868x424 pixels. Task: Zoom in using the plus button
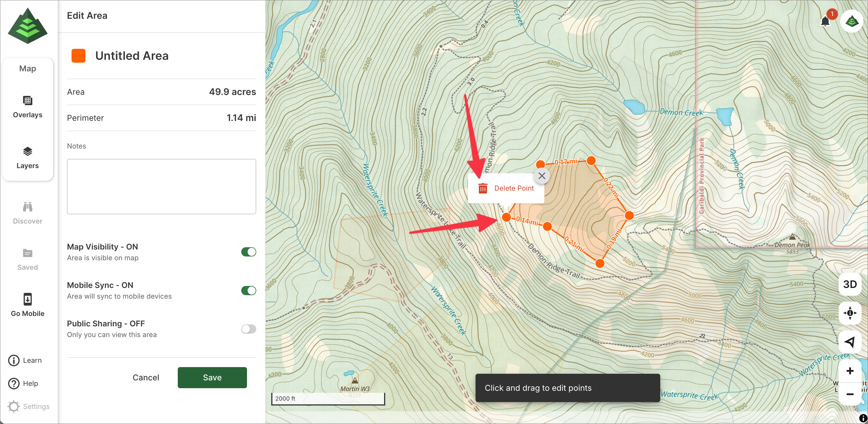(x=850, y=371)
